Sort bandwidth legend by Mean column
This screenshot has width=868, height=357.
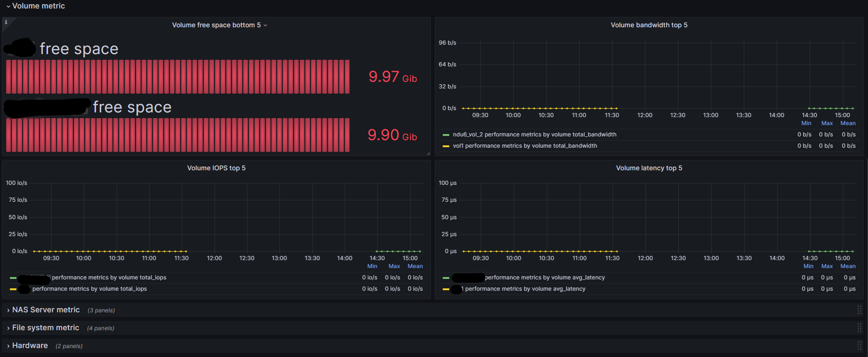[x=848, y=123]
